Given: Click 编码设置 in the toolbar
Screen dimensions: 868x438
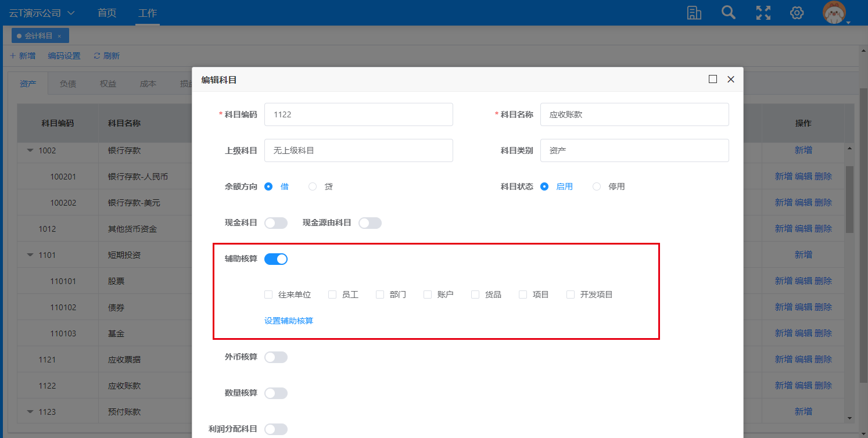Looking at the screenshot, I should point(64,56).
